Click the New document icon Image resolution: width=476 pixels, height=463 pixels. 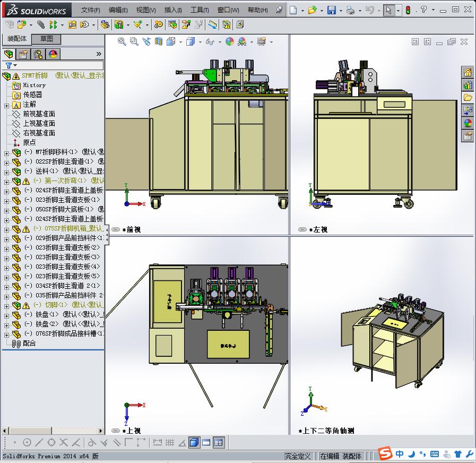(293, 10)
